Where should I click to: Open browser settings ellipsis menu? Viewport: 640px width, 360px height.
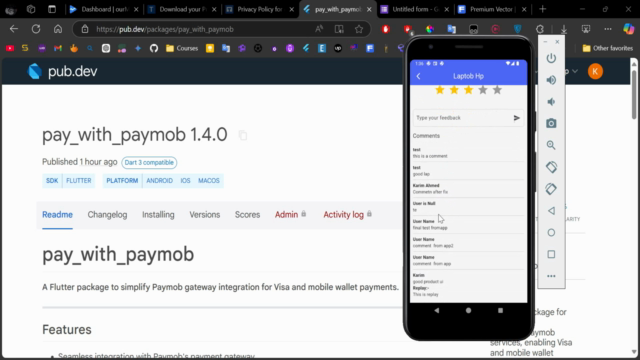click(608, 29)
